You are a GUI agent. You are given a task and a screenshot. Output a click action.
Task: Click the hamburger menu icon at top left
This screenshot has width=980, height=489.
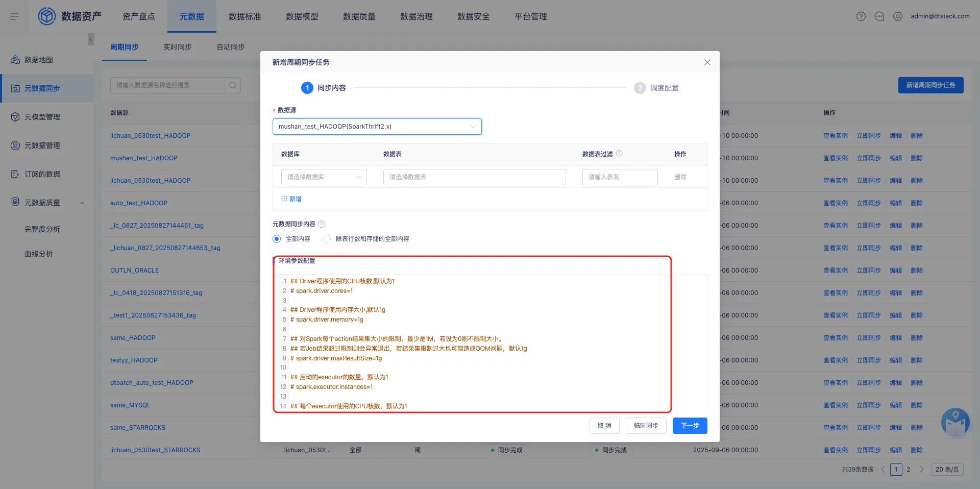click(14, 16)
